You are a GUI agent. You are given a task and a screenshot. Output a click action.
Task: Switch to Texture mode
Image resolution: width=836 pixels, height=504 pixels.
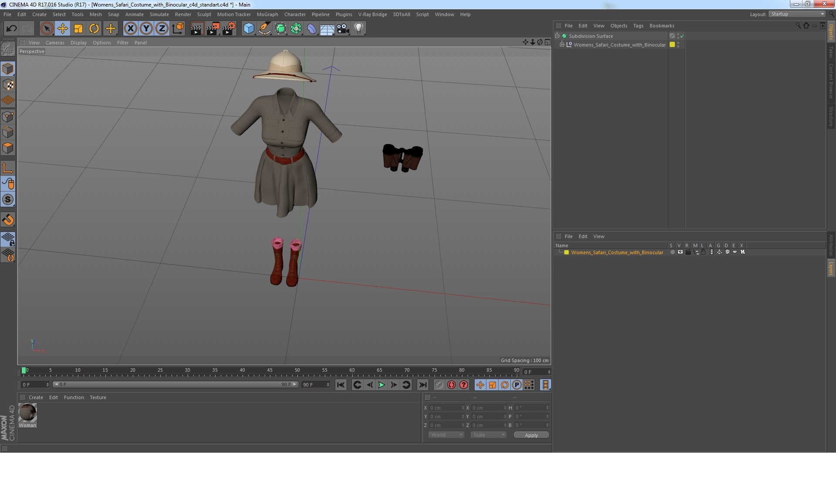8,84
